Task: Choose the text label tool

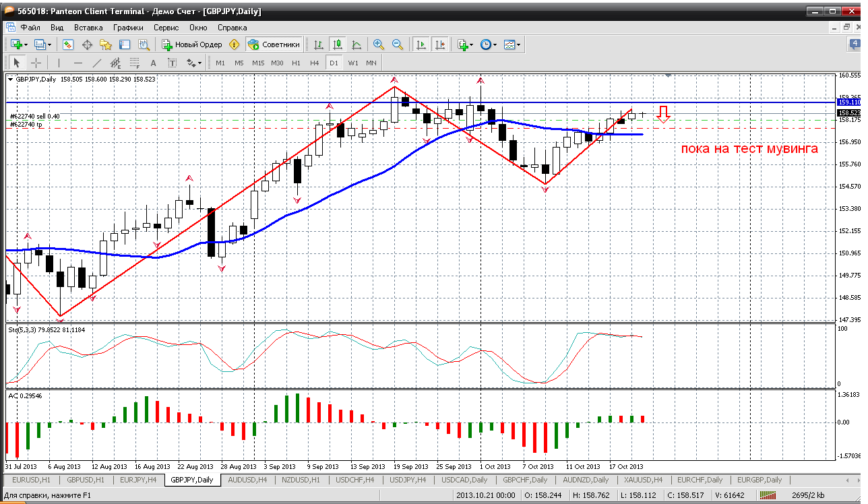Action: (x=153, y=63)
